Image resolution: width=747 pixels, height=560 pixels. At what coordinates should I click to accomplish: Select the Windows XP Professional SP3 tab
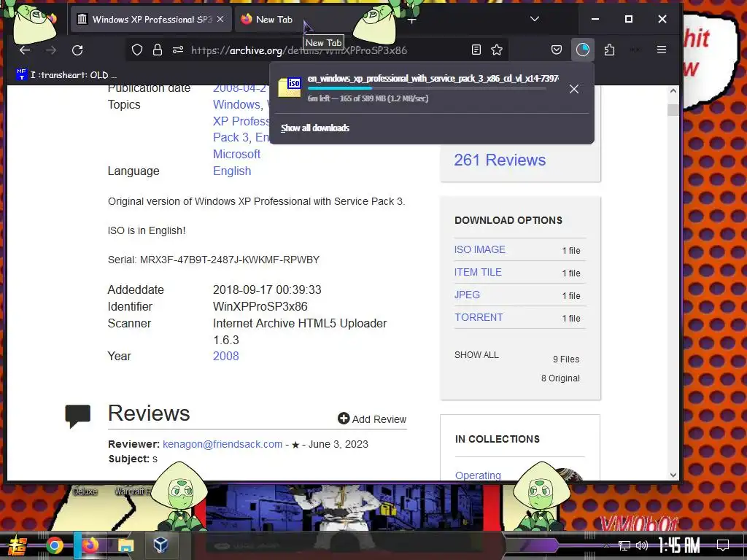(x=151, y=20)
